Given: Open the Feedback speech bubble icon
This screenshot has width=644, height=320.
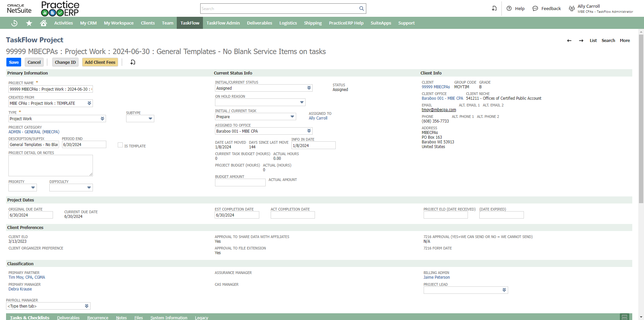Looking at the screenshot, I should coord(535,8).
